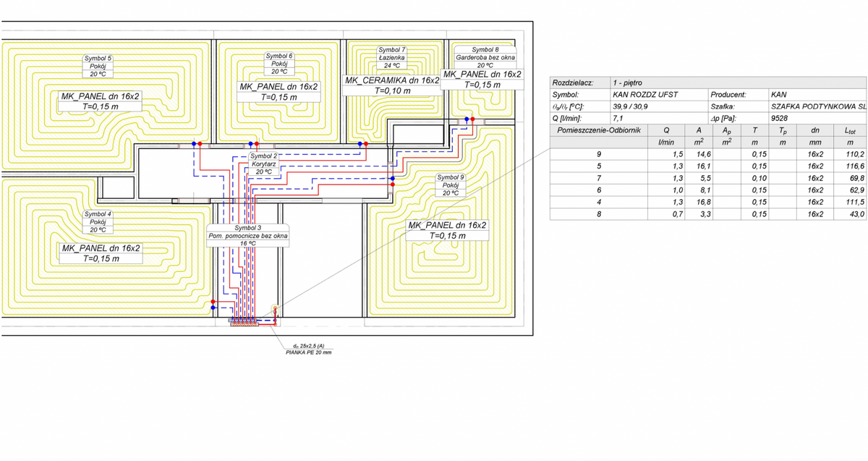The image size is (868, 461).
Task: Click red supply connection dot of Symbol 9 room
Action: pyautogui.click(x=392, y=185)
